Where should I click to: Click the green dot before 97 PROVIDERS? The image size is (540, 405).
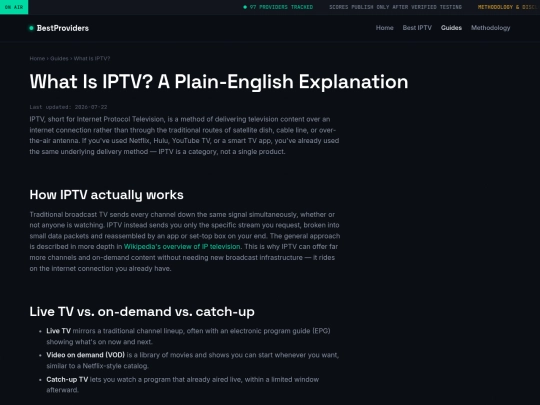click(245, 7)
